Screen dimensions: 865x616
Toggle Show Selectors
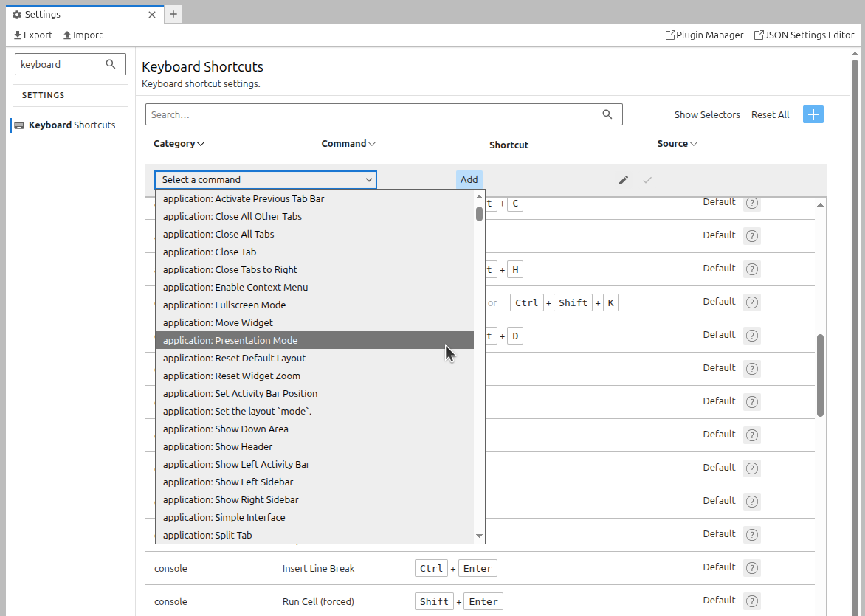tap(706, 114)
